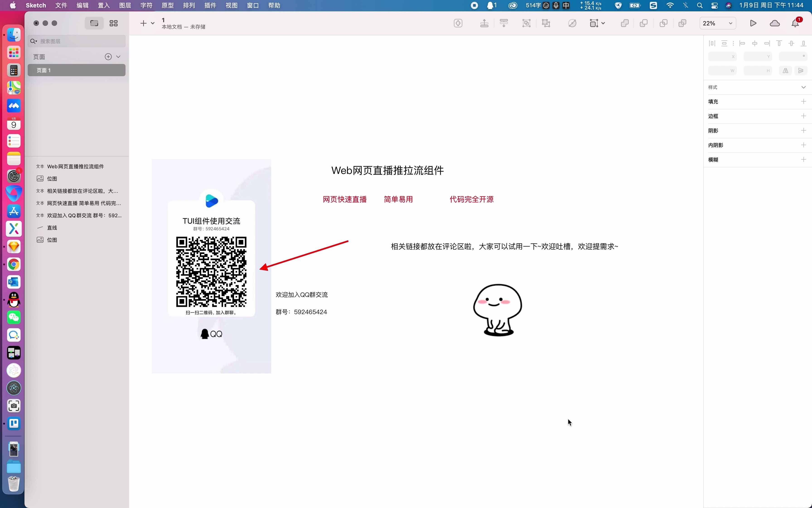This screenshot has height=508, width=812.
Task: Click the Ungroup layers toolbar icon
Action: point(546,23)
